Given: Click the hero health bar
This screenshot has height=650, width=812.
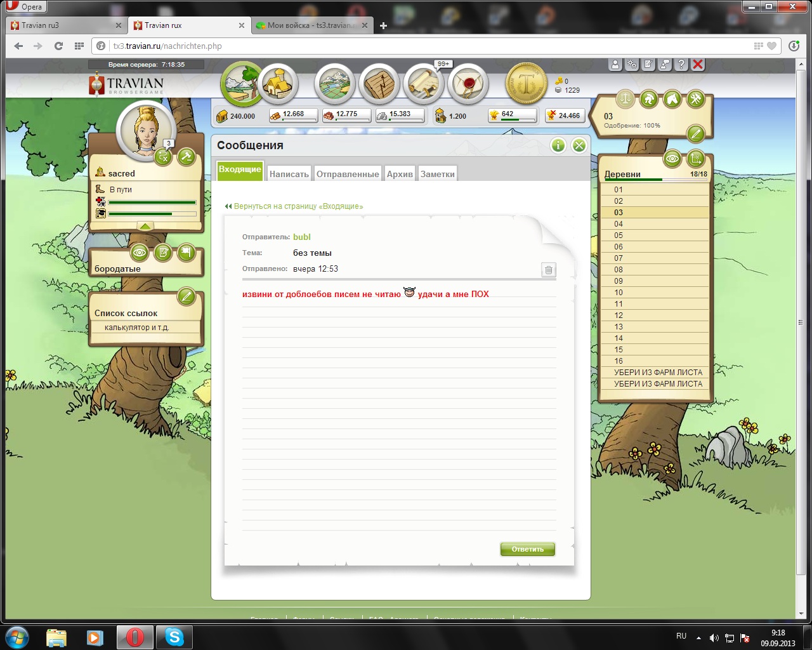Looking at the screenshot, I should (x=152, y=202).
